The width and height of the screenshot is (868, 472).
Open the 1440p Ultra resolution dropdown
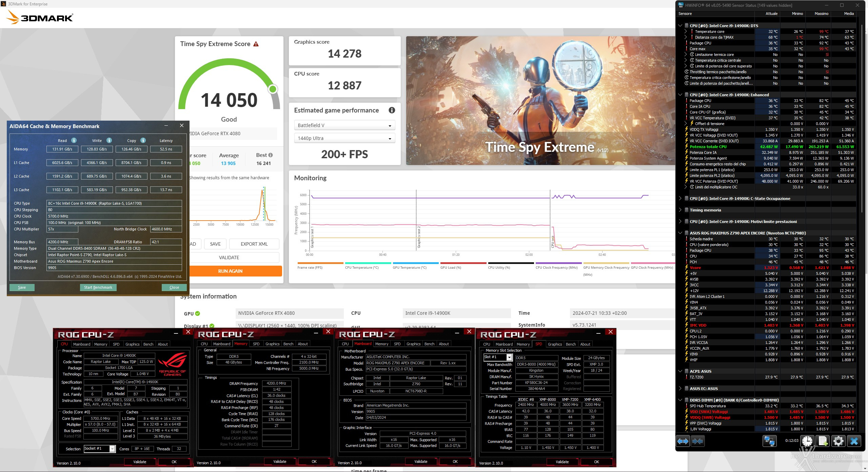[x=344, y=138]
